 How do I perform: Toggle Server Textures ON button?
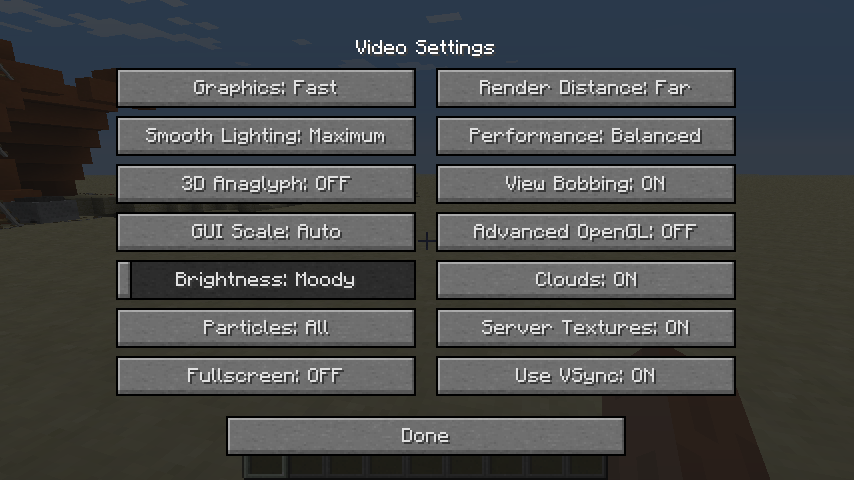pyautogui.click(x=585, y=328)
